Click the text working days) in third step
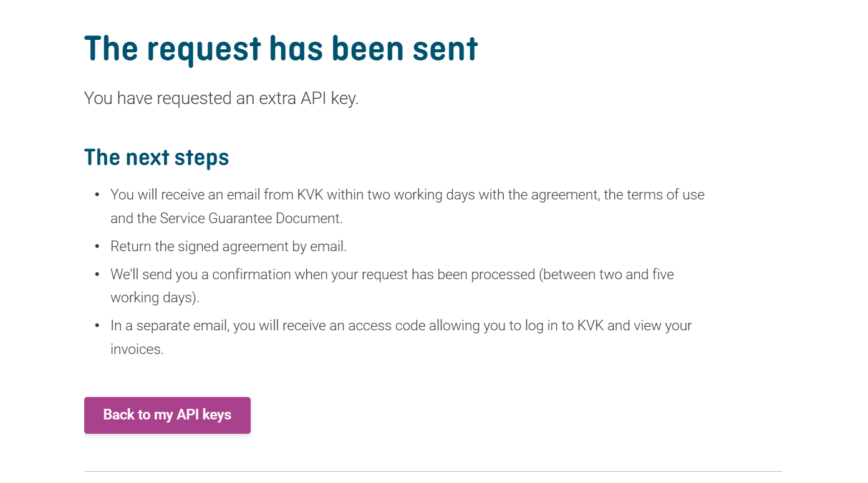The width and height of the screenshot is (868, 483). click(155, 297)
